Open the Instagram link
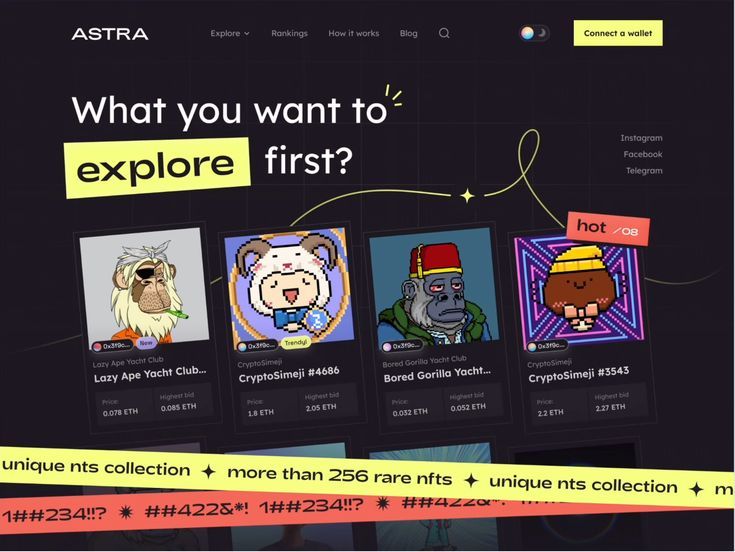 click(x=641, y=138)
